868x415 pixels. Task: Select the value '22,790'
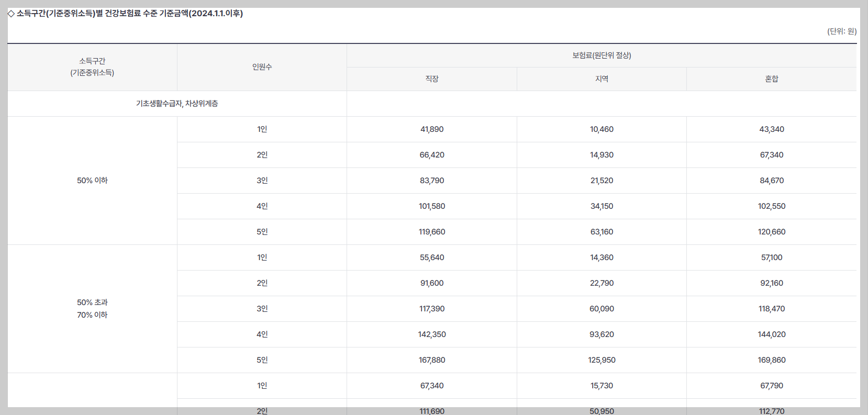point(602,283)
